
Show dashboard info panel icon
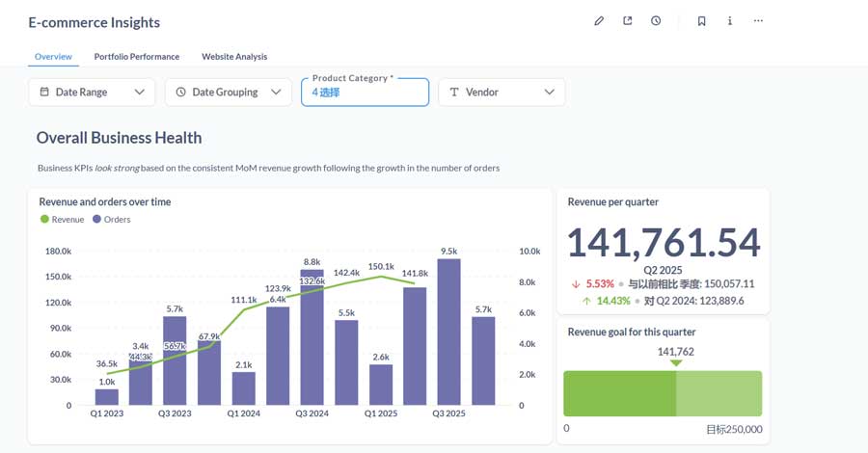[730, 21]
